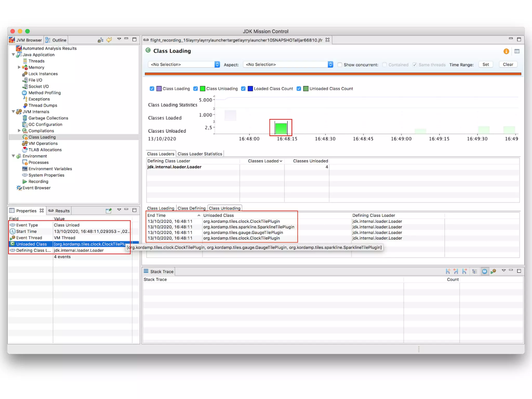This screenshot has height=399, width=532.
Task: Click the TLAB Allocations icon
Action: (x=25, y=150)
